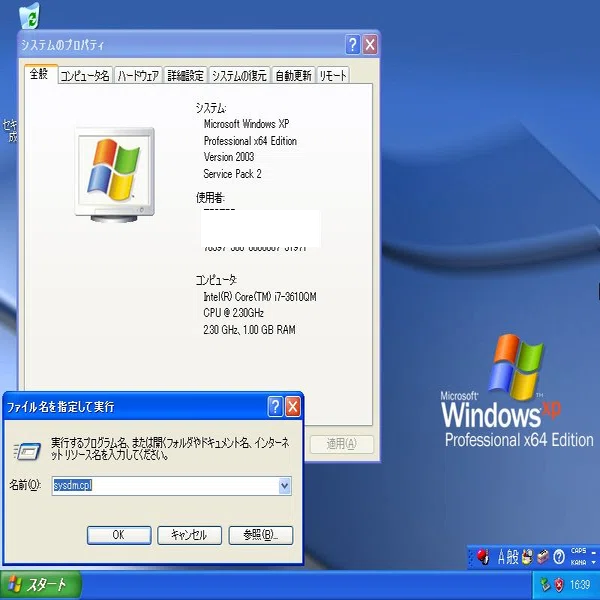This screenshot has width=600, height=600.
Task: Click the 適用(A) button in System Properties
Action: click(x=341, y=444)
